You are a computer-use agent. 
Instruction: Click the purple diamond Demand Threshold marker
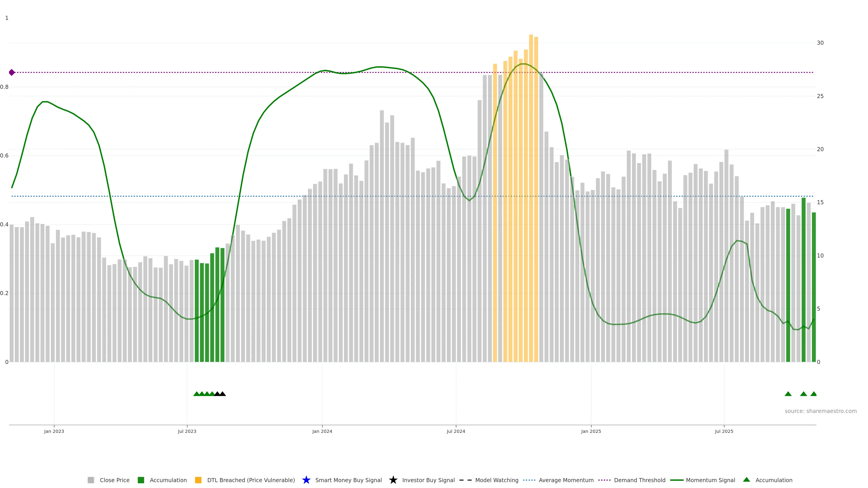pyautogui.click(x=12, y=72)
